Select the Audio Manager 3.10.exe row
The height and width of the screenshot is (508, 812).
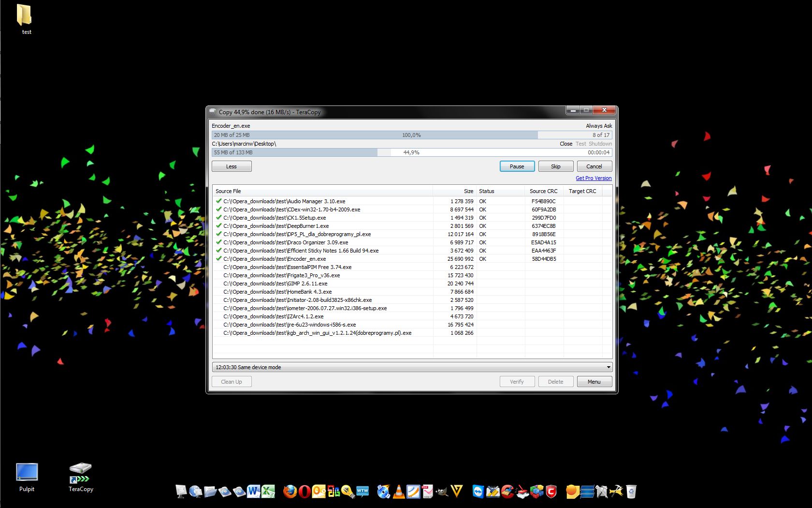pyautogui.click(x=412, y=201)
